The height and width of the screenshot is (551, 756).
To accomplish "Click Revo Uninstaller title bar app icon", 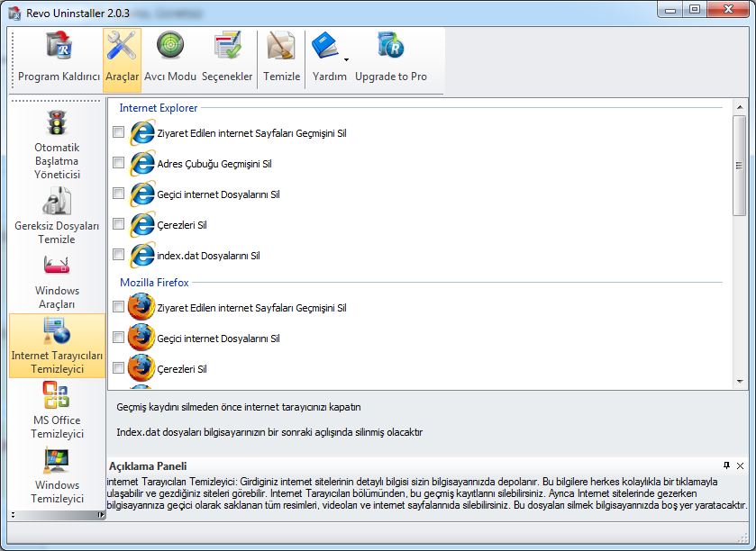I will [15, 13].
